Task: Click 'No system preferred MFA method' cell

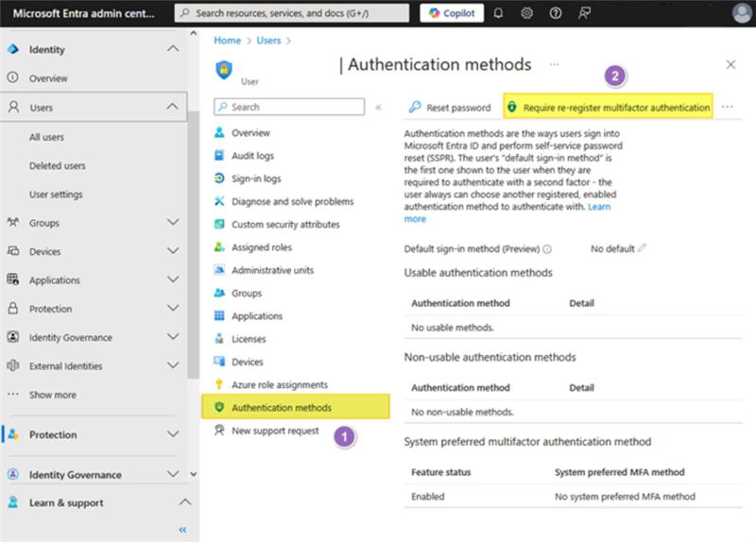Action: 625,497
